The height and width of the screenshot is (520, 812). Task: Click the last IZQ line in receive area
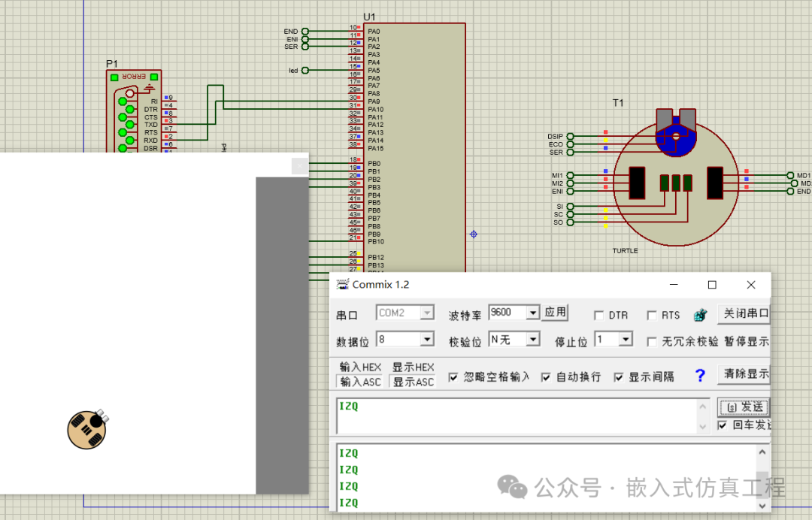[349, 503]
